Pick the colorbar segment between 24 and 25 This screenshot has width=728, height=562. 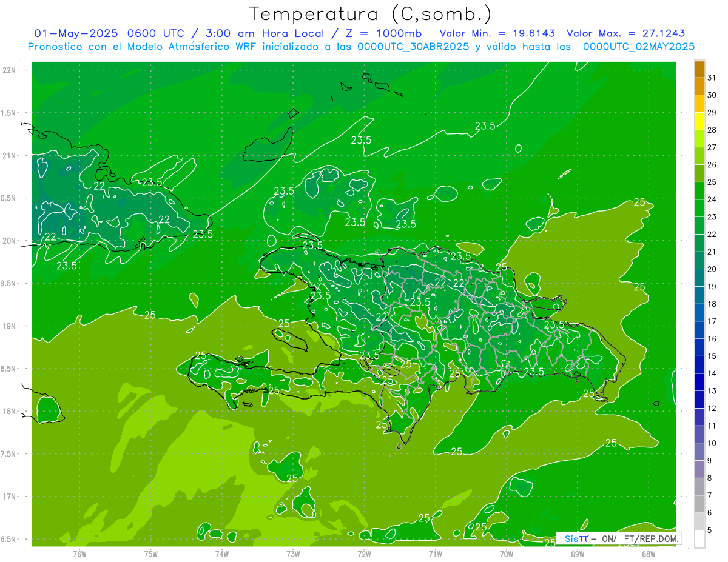699,191
